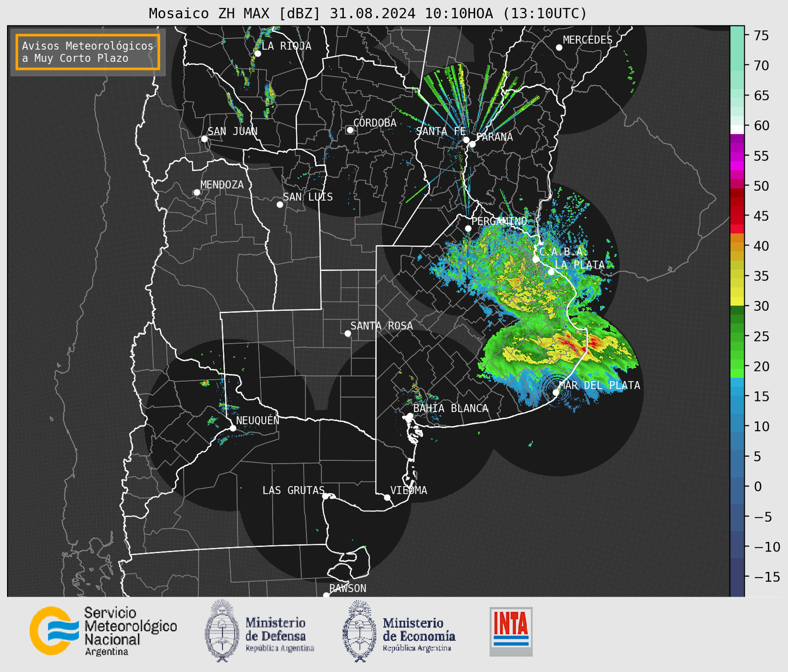Click the 30 tick label on the scale
The image size is (788, 672).
click(x=761, y=306)
